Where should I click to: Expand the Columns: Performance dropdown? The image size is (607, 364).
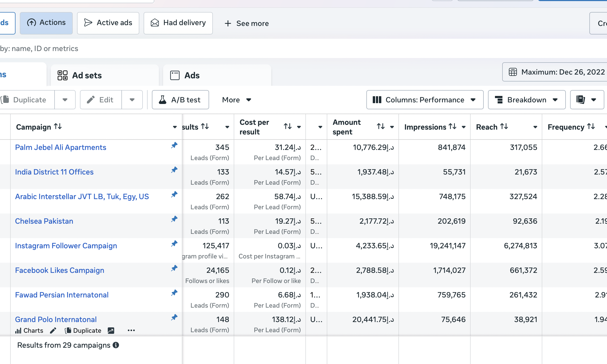[425, 100]
